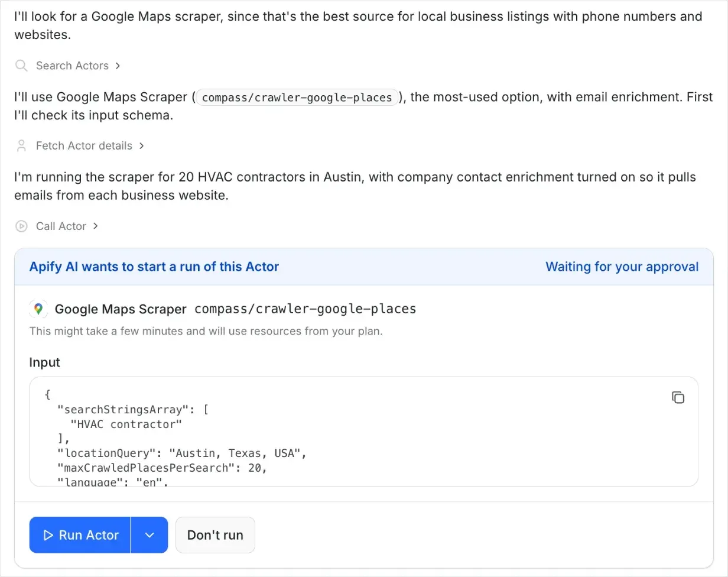The image size is (728, 577).
Task: Click the Input label
Action: pyautogui.click(x=45, y=362)
